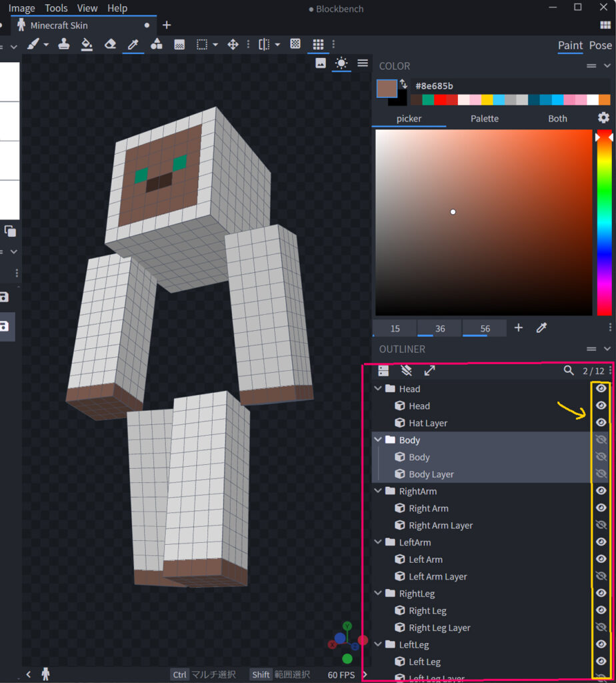Switch to the Palette color tab
616x683 pixels.
[x=485, y=119]
